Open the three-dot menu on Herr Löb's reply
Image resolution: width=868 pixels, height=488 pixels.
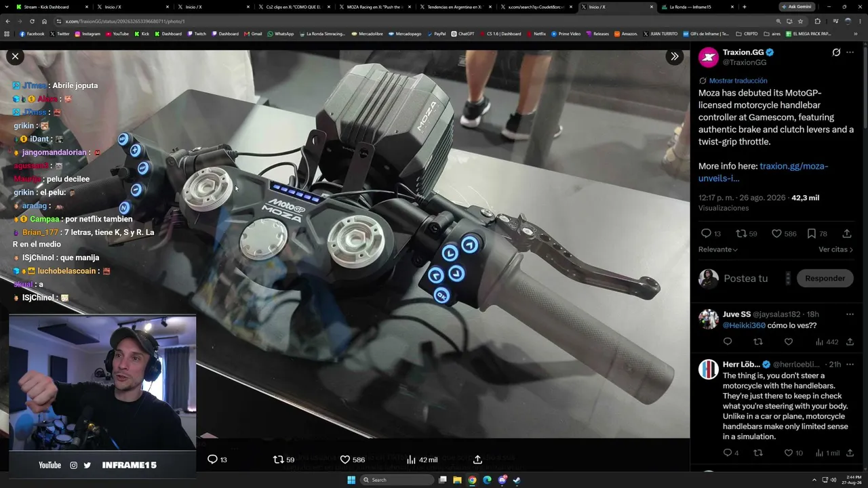850,365
